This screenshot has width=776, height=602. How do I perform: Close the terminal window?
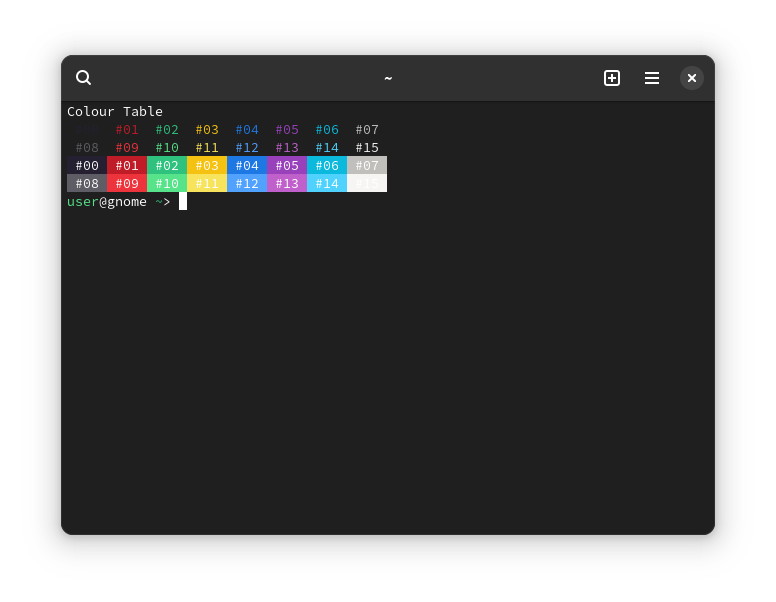(x=692, y=78)
